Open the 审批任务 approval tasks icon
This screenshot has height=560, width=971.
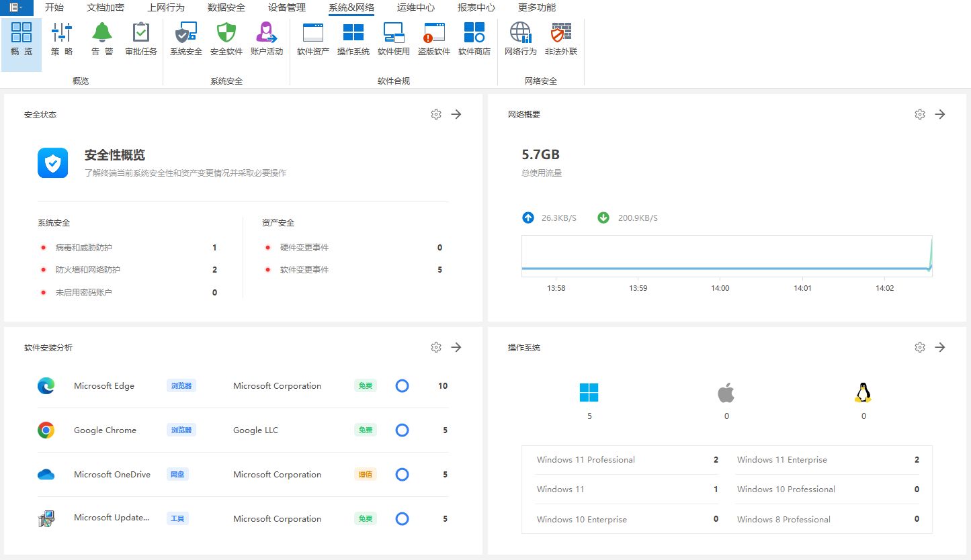click(x=141, y=32)
